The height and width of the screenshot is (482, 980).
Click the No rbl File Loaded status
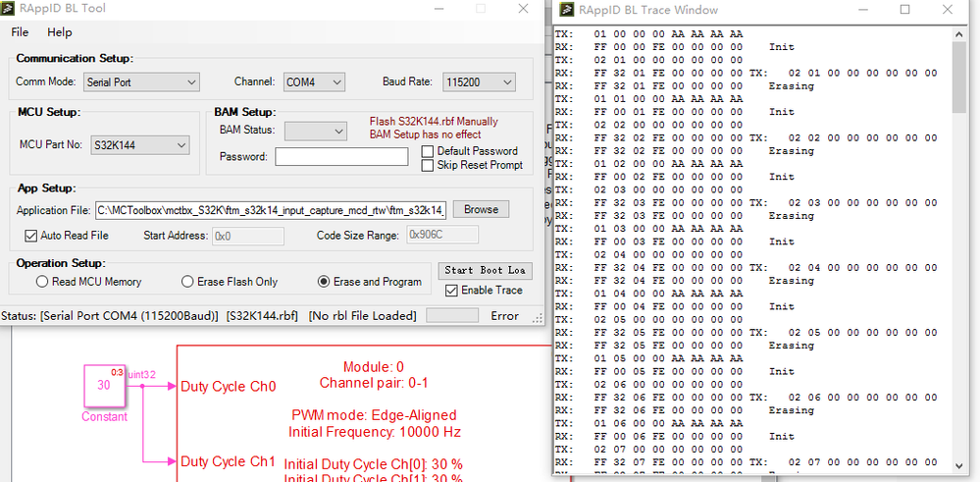[363, 316]
